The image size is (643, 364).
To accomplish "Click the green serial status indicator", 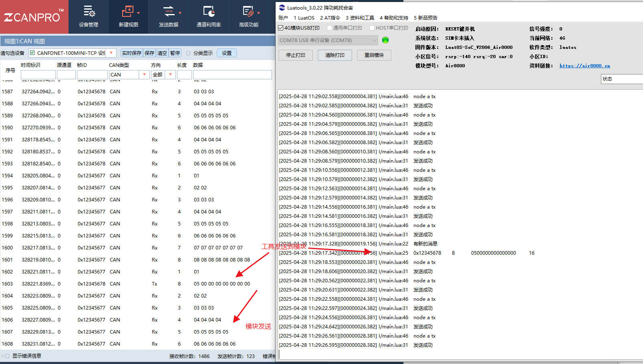I will click(385, 40).
